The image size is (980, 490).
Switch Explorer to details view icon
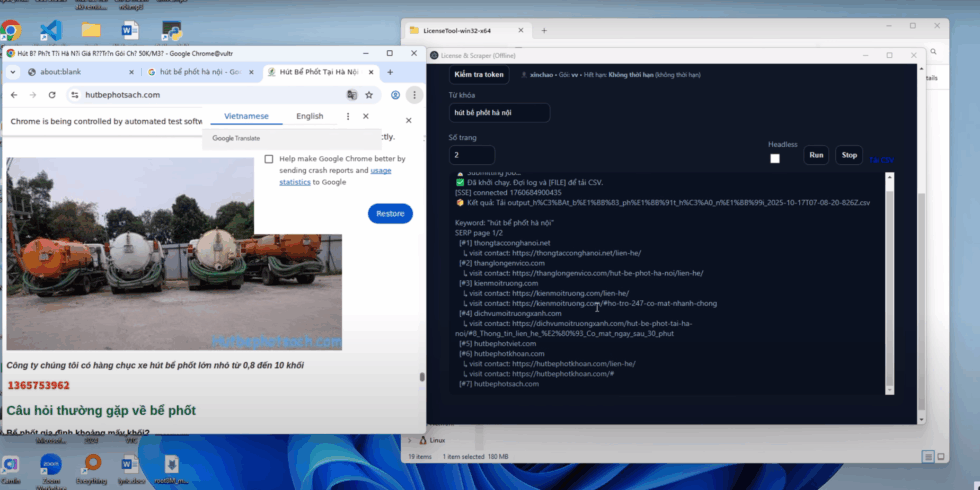[x=929, y=457]
